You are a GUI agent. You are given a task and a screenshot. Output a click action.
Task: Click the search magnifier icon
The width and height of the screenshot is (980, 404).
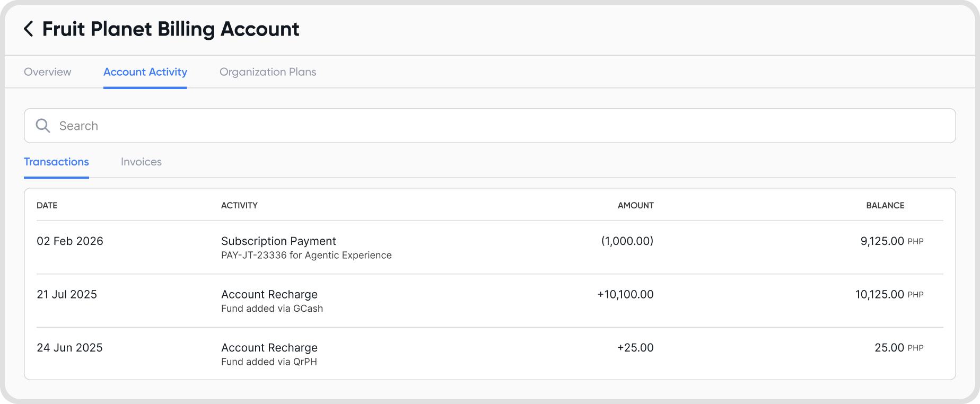point(43,126)
